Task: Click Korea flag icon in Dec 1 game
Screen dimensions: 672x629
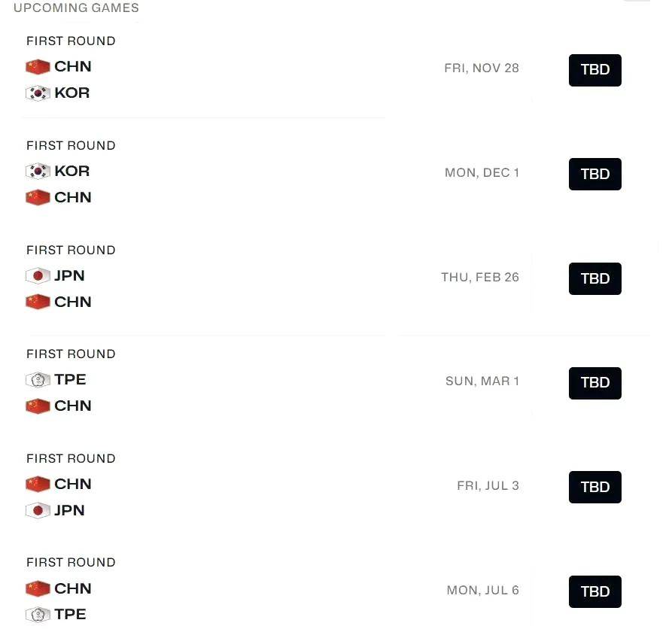Action: pos(38,172)
